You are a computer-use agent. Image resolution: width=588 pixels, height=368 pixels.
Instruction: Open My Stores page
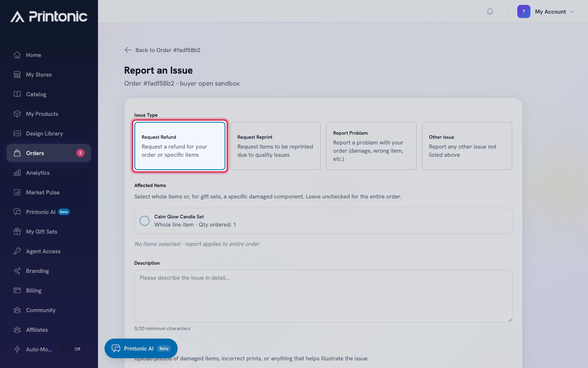49,74
